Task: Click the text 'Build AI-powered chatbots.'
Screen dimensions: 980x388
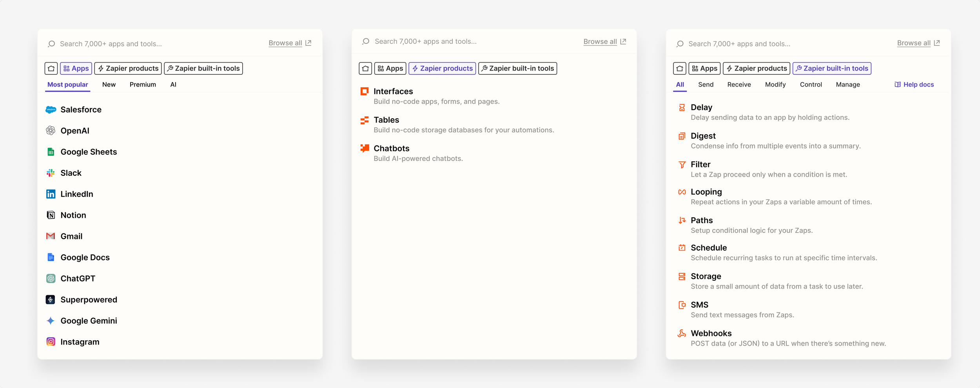Action: [418, 159]
